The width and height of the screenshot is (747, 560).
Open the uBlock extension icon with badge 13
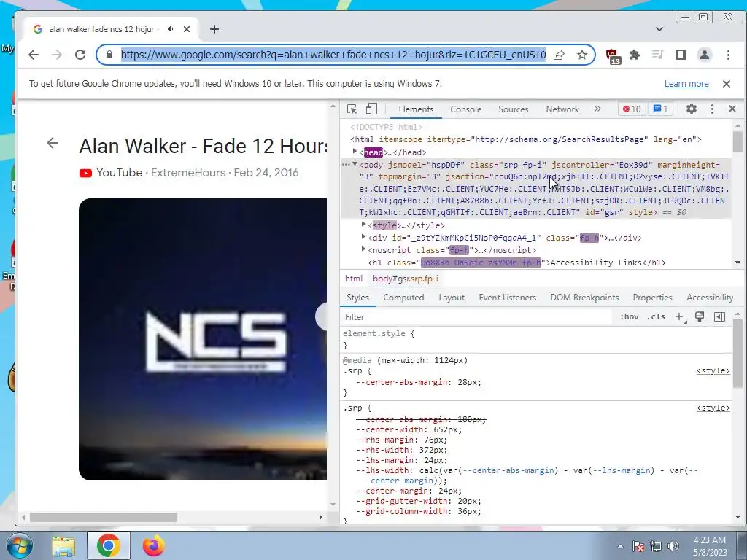click(613, 55)
